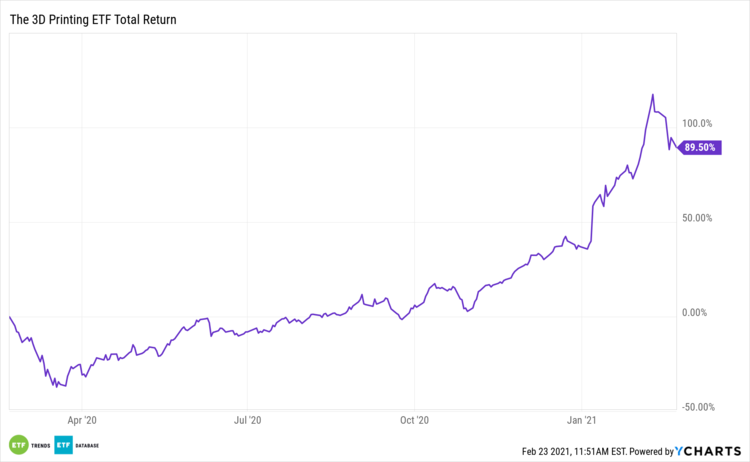The width and height of the screenshot is (750, 462).
Task: Click the 0.00% y-axis label
Action: [x=696, y=313]
